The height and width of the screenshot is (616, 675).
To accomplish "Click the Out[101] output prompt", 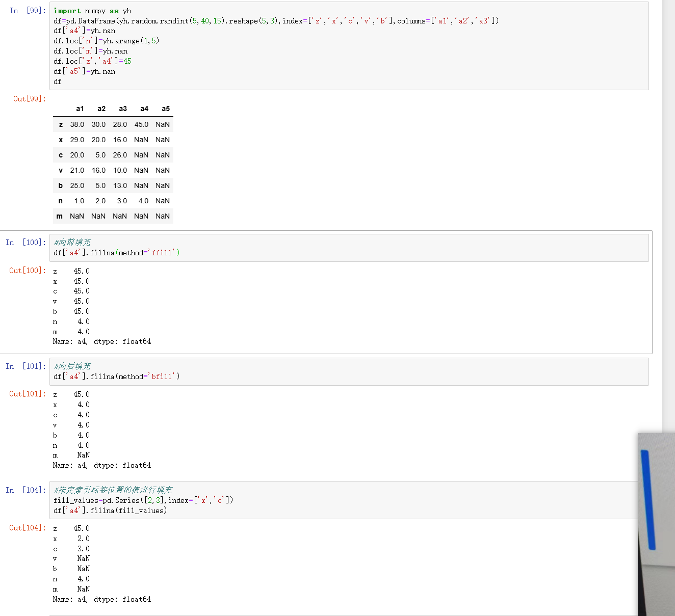I will point(28,394).
